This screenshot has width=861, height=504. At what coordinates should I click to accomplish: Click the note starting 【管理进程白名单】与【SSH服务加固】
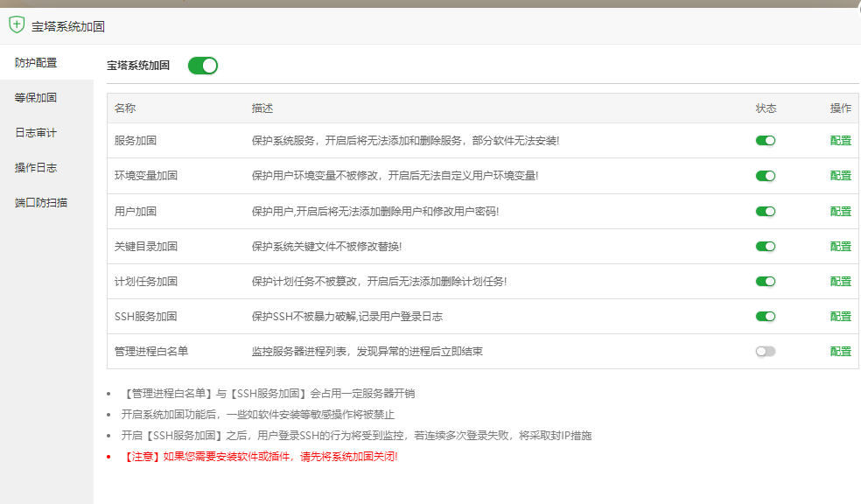click(x=268, y=394)
